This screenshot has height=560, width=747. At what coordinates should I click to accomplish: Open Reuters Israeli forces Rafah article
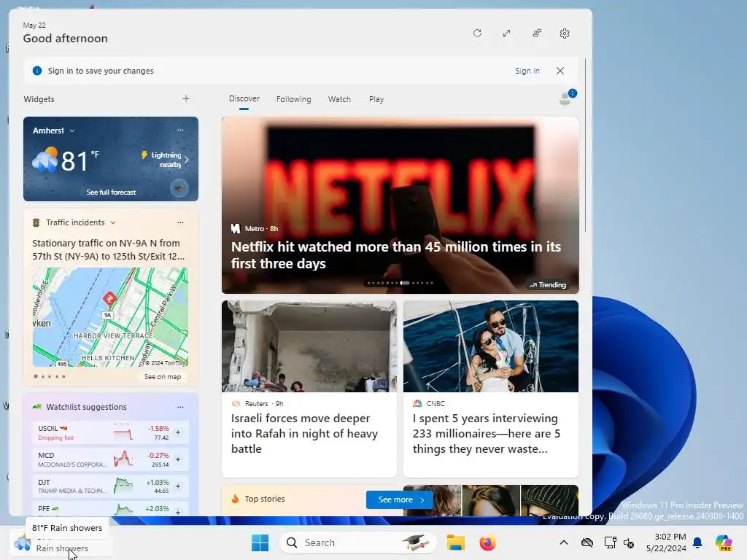point(309,389)
